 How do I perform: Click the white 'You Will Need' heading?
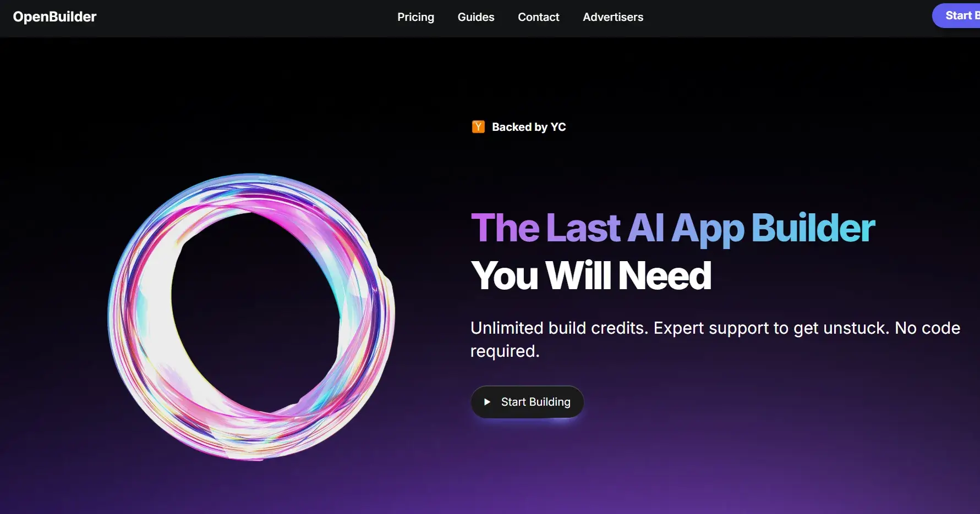pyautogui.click(x=592, y=275)
